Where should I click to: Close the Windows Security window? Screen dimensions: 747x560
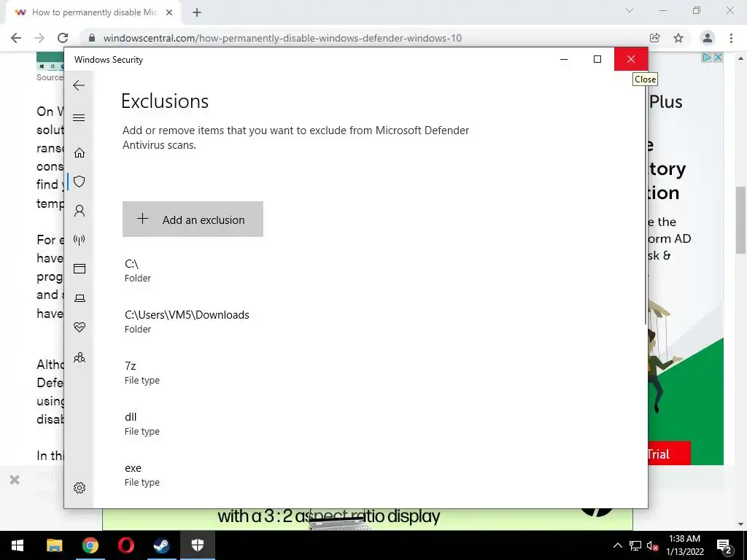631,59
